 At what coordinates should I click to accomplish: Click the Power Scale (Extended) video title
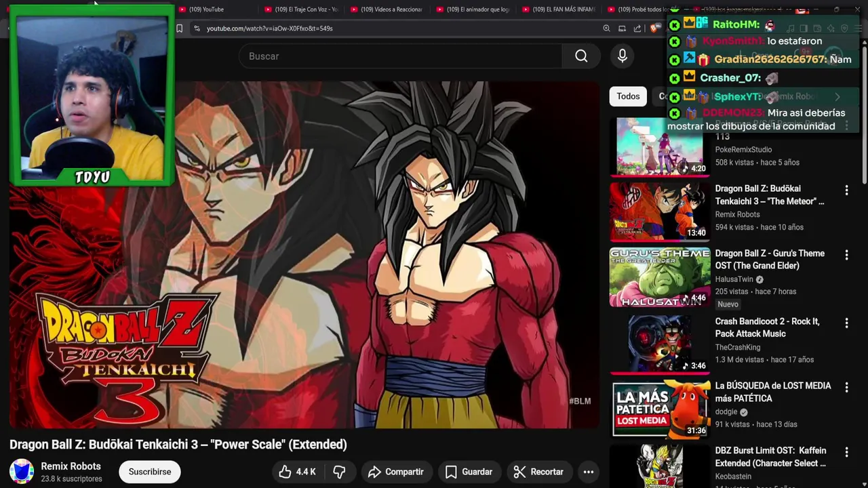click(178, 445)
